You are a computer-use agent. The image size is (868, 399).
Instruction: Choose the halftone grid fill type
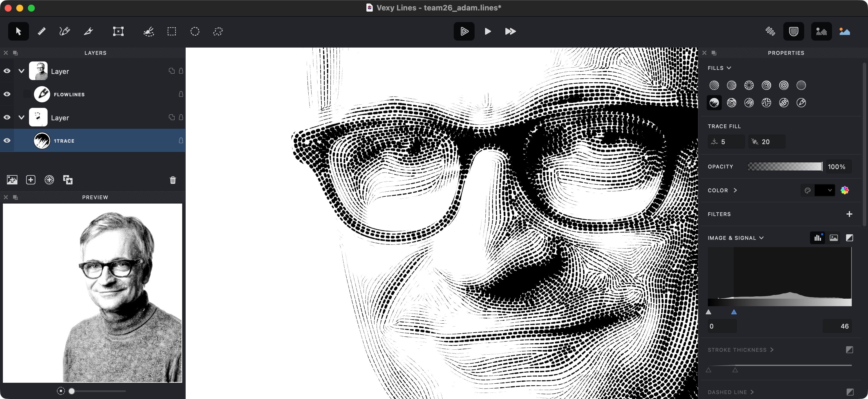point(801,85)
